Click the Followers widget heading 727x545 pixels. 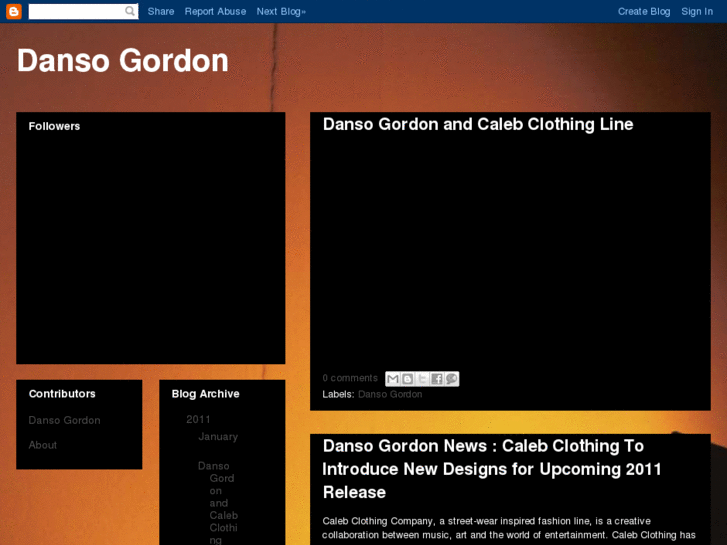pos(54,126)
